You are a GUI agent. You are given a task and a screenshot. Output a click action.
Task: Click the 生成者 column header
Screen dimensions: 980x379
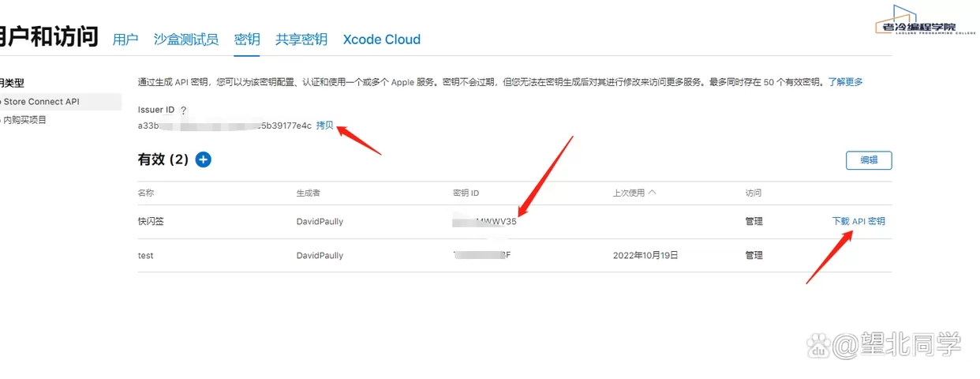pos(308,193)
